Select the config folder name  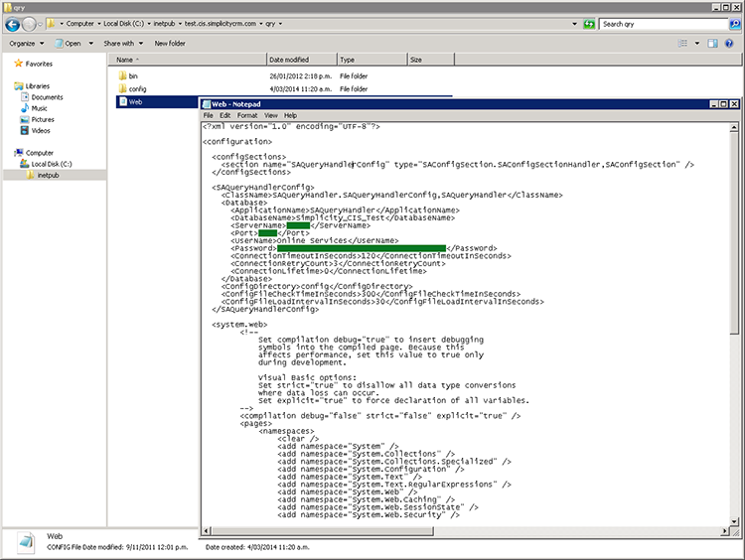pyautogui.click(x=137, y=88)
